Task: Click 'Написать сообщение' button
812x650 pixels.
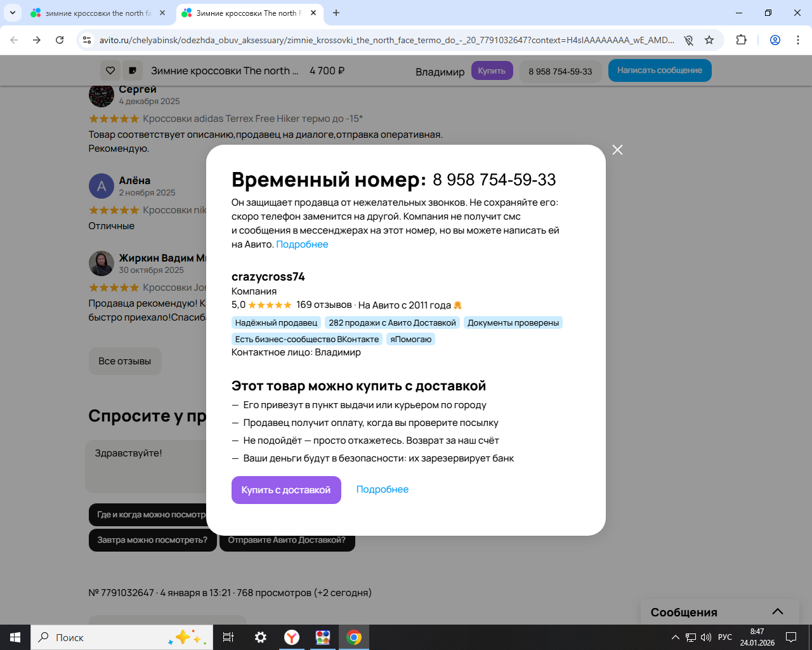Action: (660, 70)
